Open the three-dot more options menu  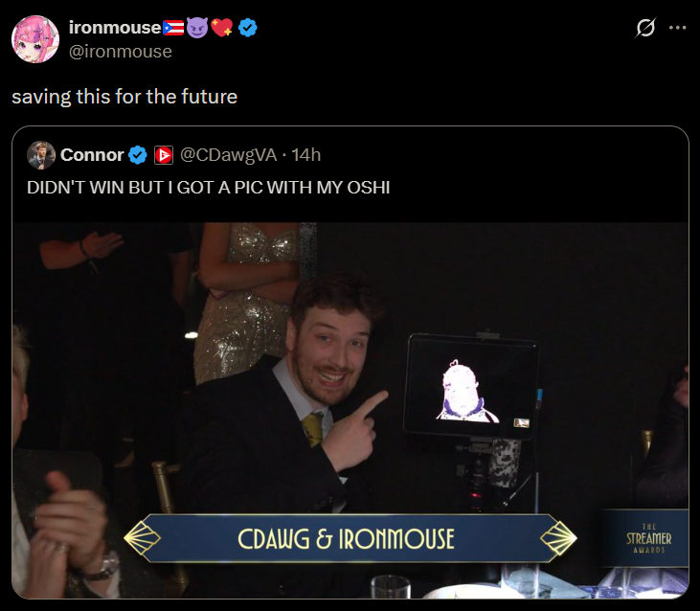[x=677, y=28]
